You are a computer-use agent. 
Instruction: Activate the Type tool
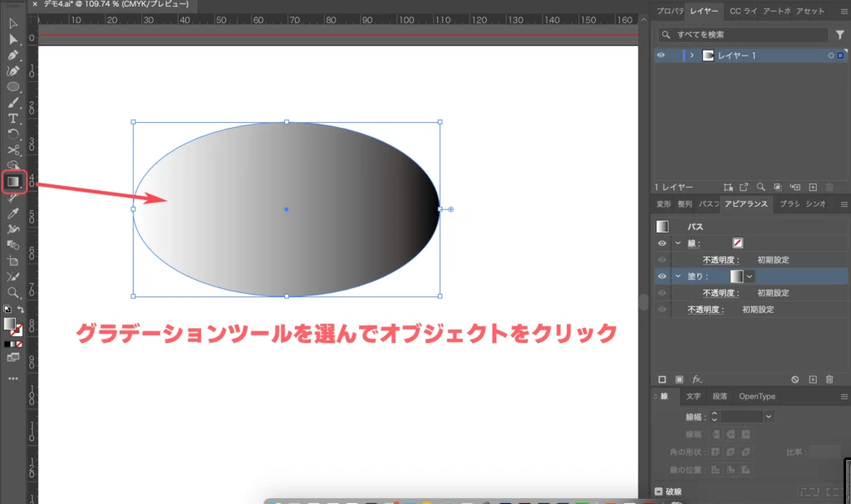pyautogui.click(x=12, y=119)
